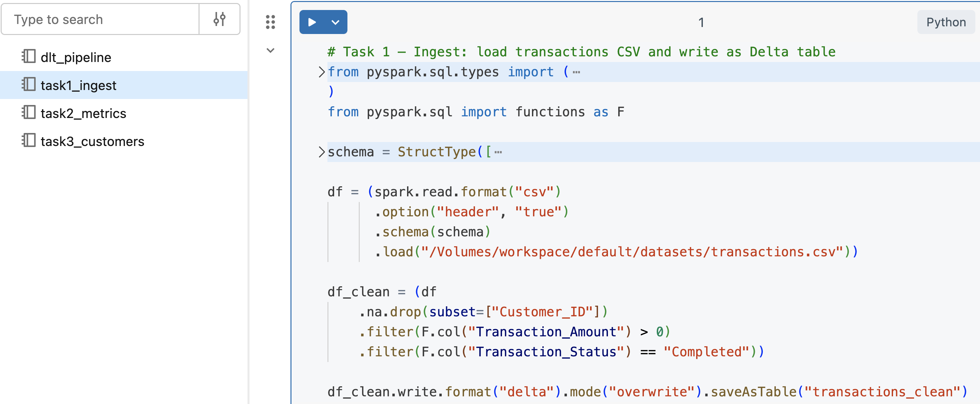This screenshot has width=980, height=404.
Task: Click the notebook icon beside task2_metrics
Action: [x=29, y=113]
